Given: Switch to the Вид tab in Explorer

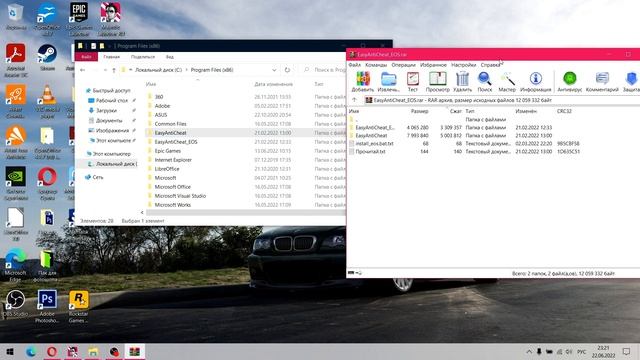Looking at the screenshot, I should (x=170, y=57).
